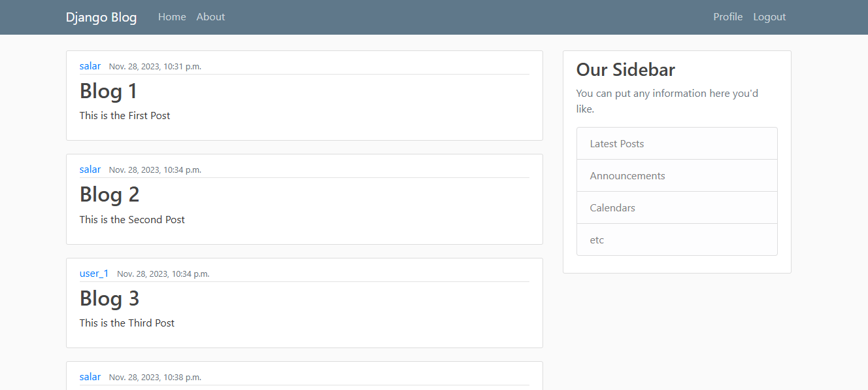
Task: Click salar's link on the bottom post
Action: (90, 376)
